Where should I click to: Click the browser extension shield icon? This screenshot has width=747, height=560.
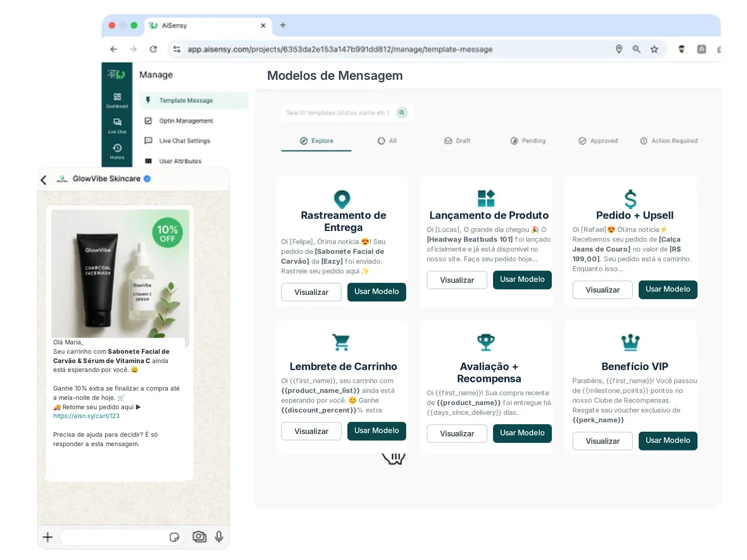tap(681, 49)
